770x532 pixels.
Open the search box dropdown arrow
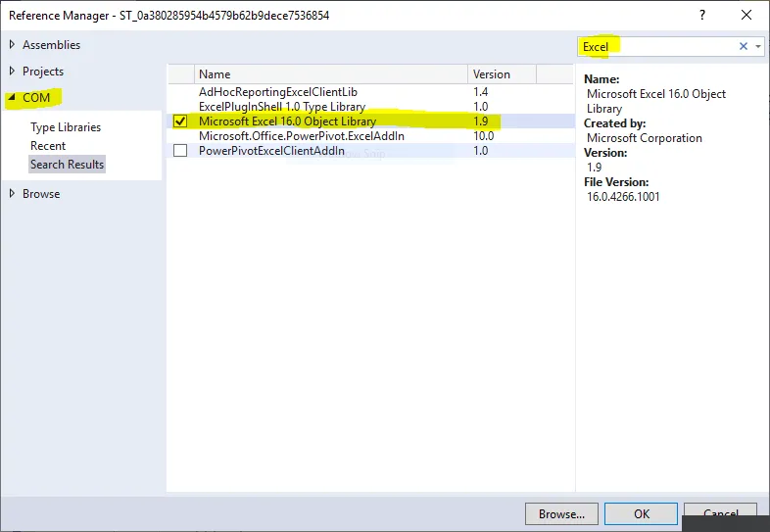point(758,47)
